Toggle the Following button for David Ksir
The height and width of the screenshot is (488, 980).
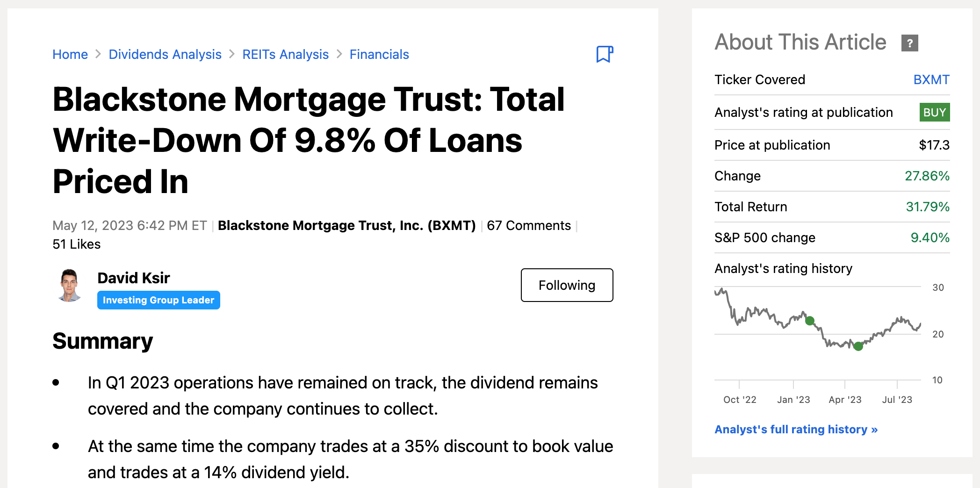click(x=567, y=285)
